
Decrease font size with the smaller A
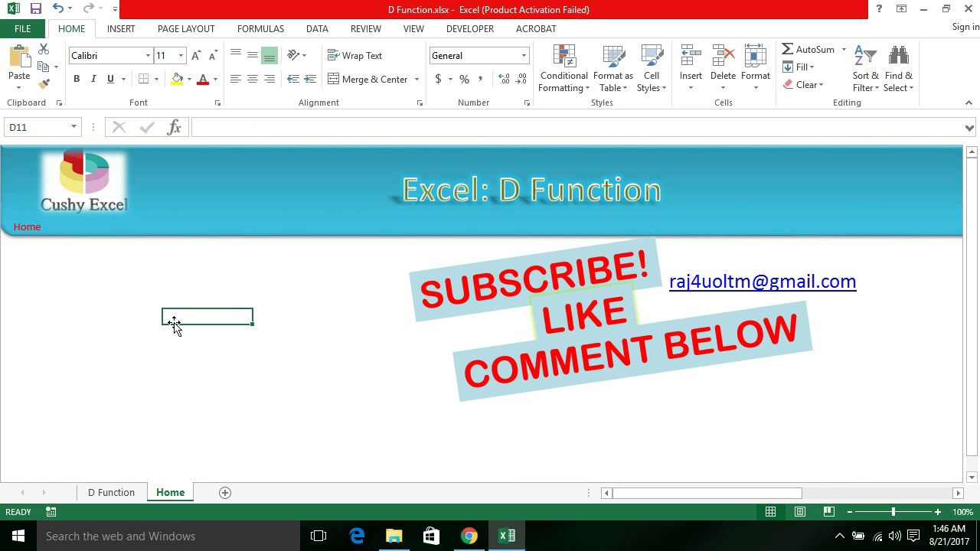pos(213,55)
